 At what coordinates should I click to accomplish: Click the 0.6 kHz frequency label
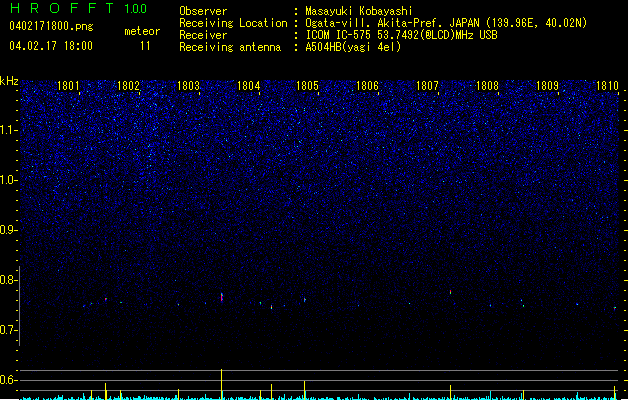[x=8, y=380]
